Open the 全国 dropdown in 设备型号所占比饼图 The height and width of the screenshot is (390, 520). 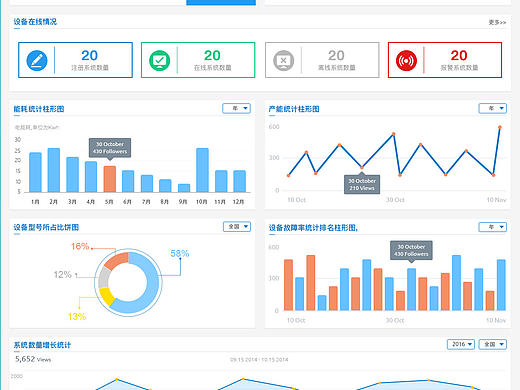click(237, 227)
